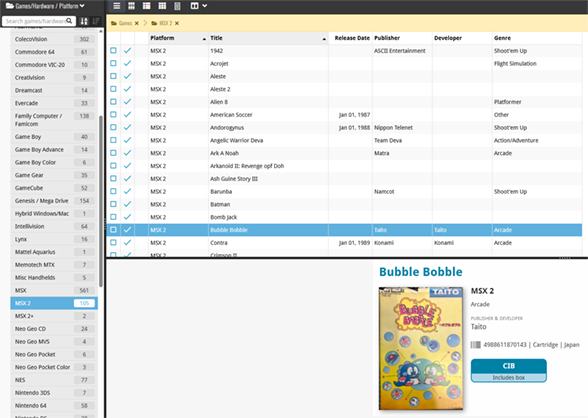Open the panel layout dropdown arrow
The height and width of the screenshot is (418, 588).
(205, 6)
